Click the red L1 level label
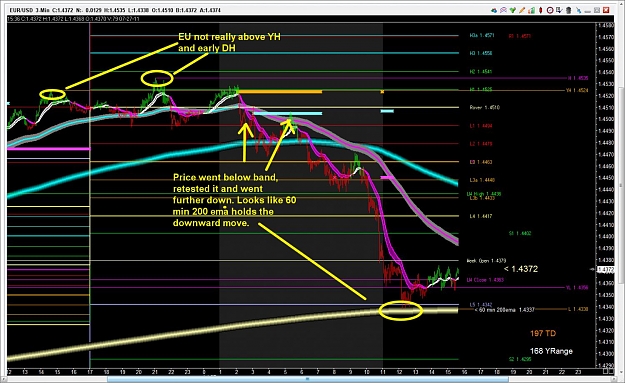The image size is (625, 383). pos(481,126)
